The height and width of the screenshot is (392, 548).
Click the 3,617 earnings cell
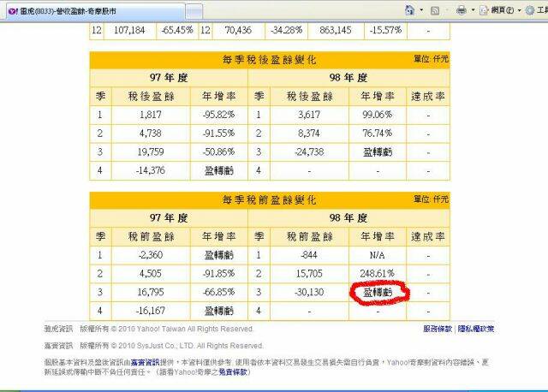pyautogui.click(x=309, y=115)
